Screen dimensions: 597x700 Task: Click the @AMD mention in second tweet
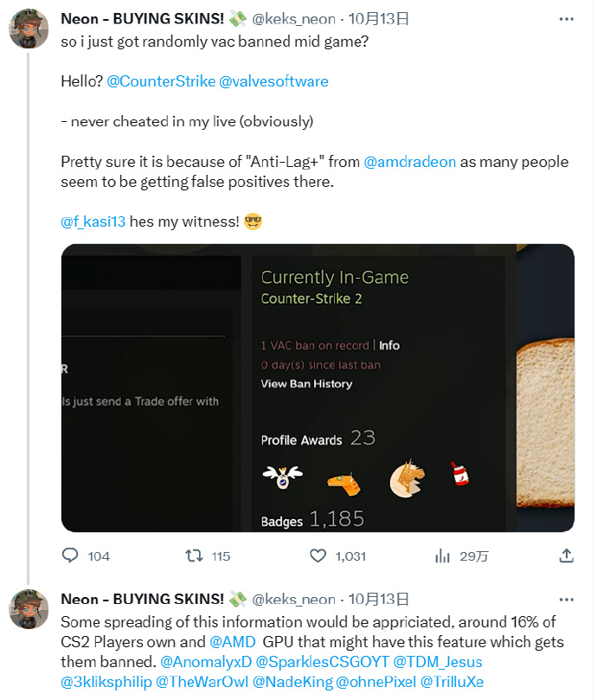233,642
